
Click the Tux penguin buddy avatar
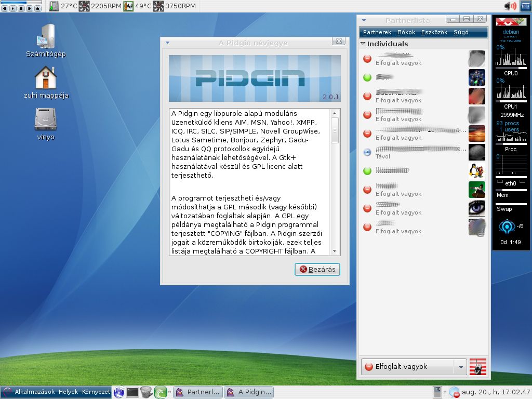477,170
